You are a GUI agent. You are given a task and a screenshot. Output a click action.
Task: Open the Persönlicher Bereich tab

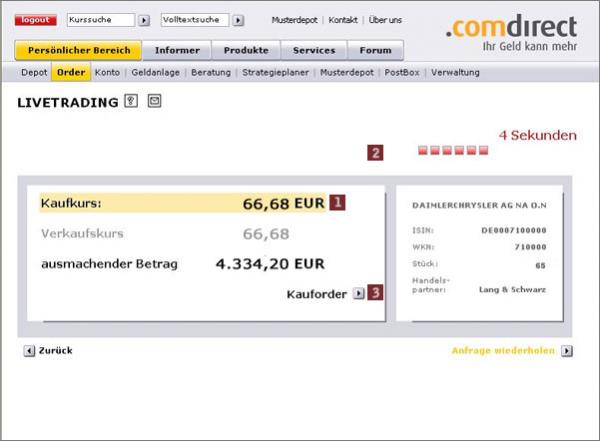(x=78, y=50)
